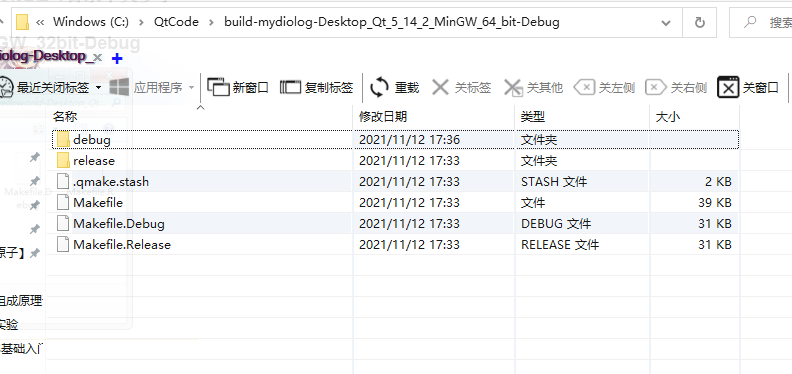This screenshot has width=792, height=374.
Task: Select the build-mydiolog-Desktop path segment
Action: pos(392,22)
